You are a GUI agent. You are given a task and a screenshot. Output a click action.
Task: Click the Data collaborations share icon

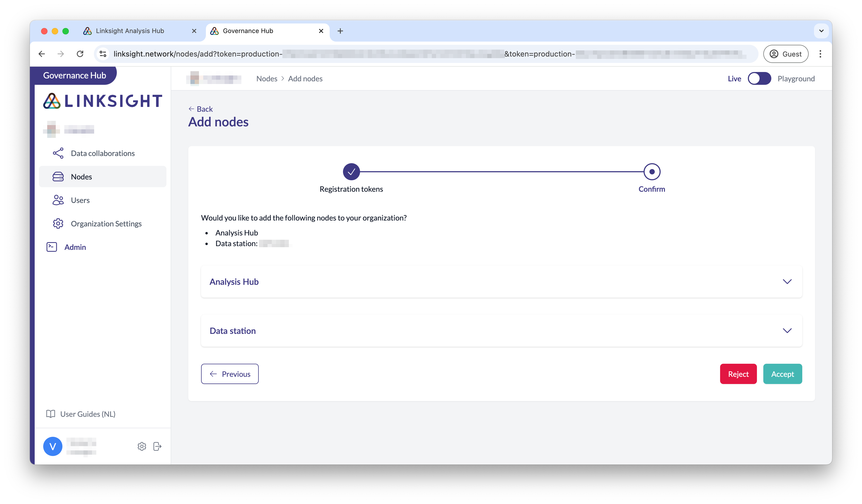58,153
